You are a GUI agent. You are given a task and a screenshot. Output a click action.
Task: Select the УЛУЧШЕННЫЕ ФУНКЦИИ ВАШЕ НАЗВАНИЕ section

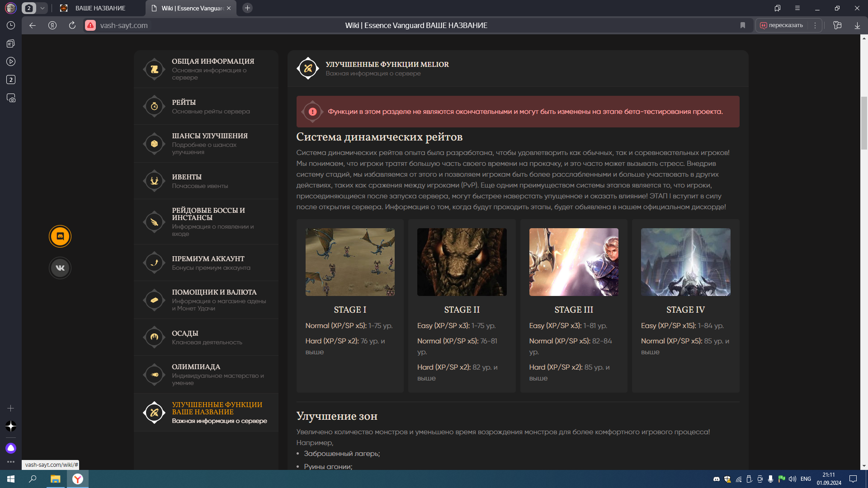pos(206,413)
